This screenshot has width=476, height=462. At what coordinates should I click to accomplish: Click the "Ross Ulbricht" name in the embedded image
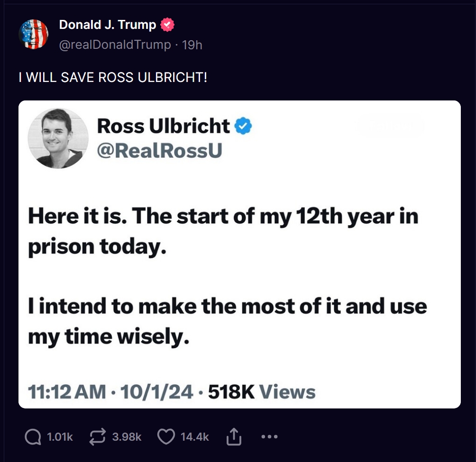click(164, 126)
